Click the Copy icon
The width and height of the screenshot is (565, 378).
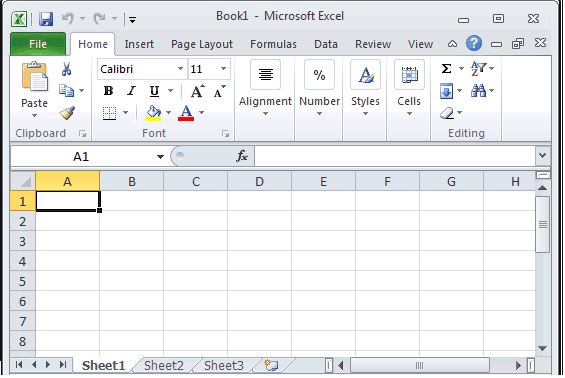(66, 90)
